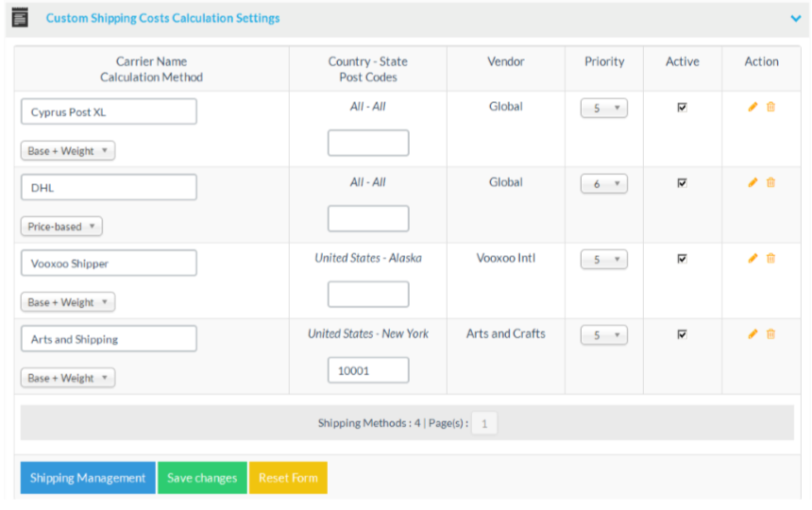Screen dimensions: 812x510
Task: Click the pencil icon for DHL
Action: 753,182
